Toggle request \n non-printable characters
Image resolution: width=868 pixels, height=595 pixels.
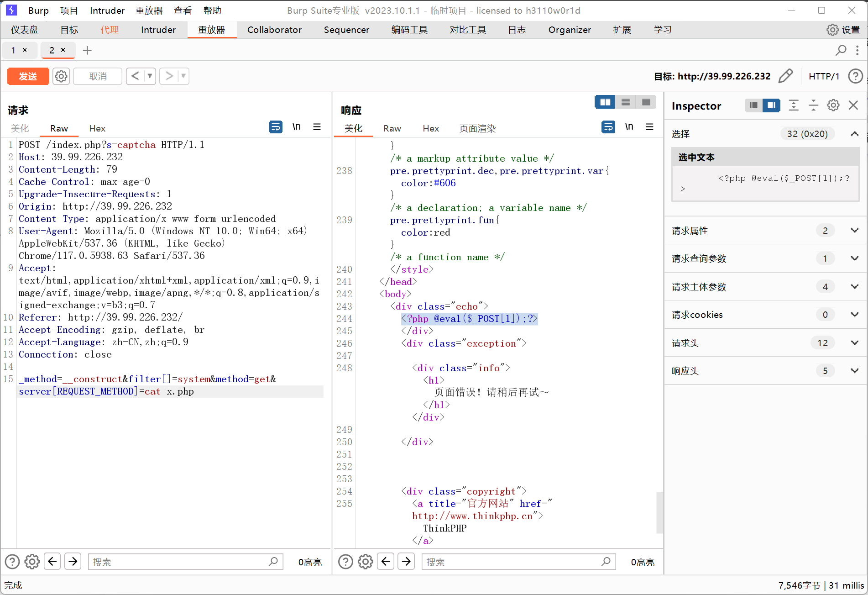[x=297, y=126]
